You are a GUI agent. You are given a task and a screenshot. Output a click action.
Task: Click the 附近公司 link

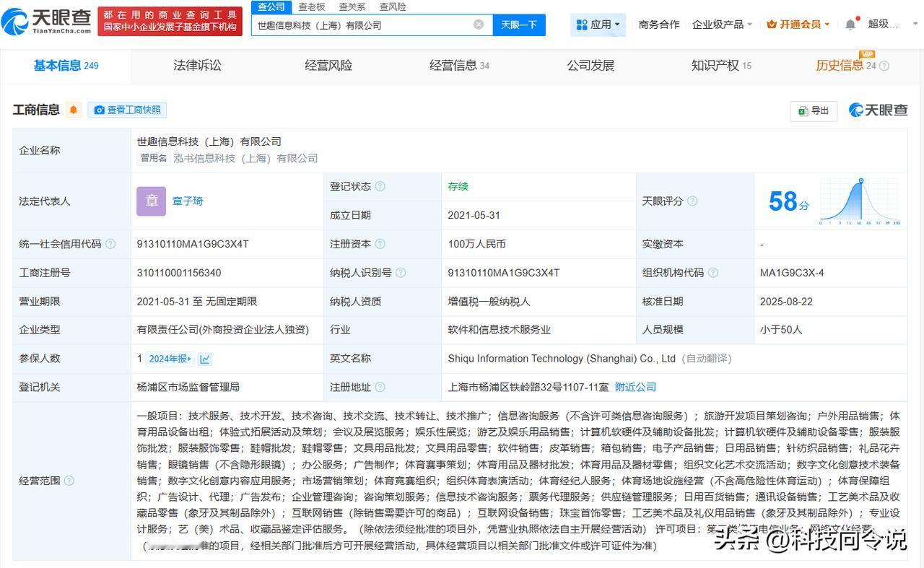pos(635,388)
